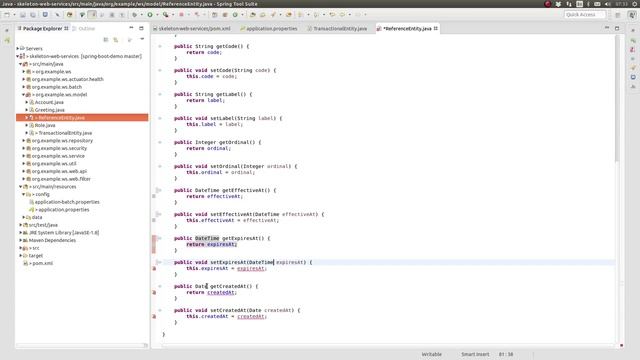
Task: Click the system volume tray icon
Action: coord(608,4)
